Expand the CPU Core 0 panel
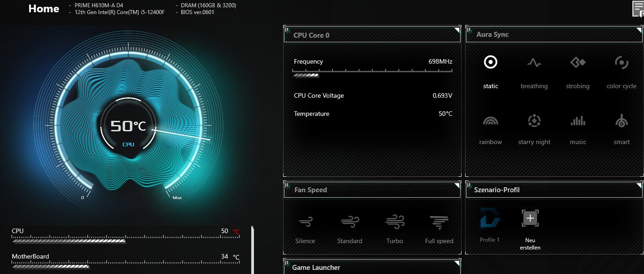The width and height of the screenshot is (644, 274). point(456,29)
